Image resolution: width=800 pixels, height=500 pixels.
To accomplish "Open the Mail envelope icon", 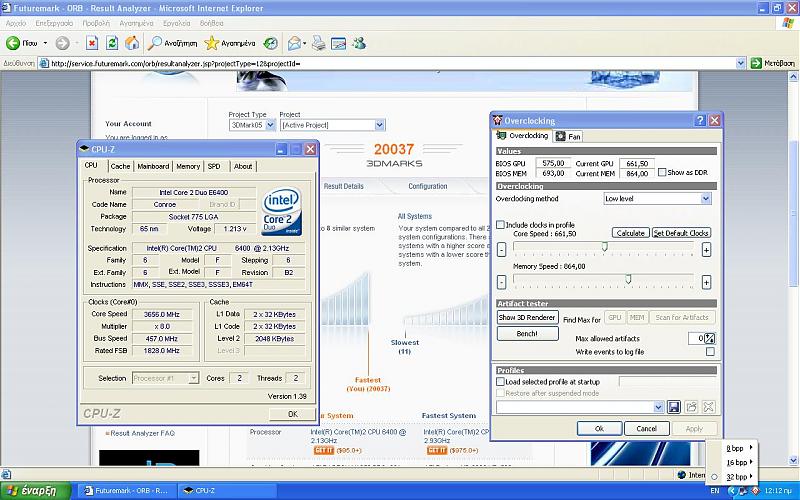I will pos(294,43).
